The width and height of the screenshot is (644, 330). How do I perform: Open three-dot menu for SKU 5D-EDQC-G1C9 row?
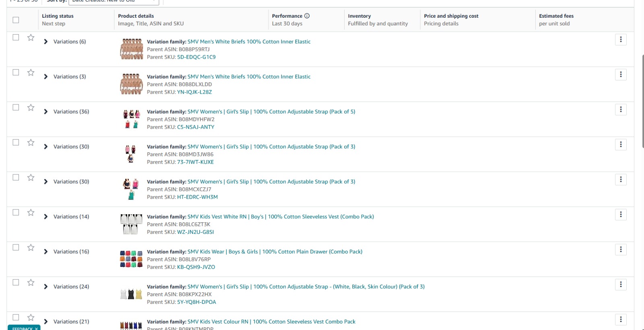621,39
